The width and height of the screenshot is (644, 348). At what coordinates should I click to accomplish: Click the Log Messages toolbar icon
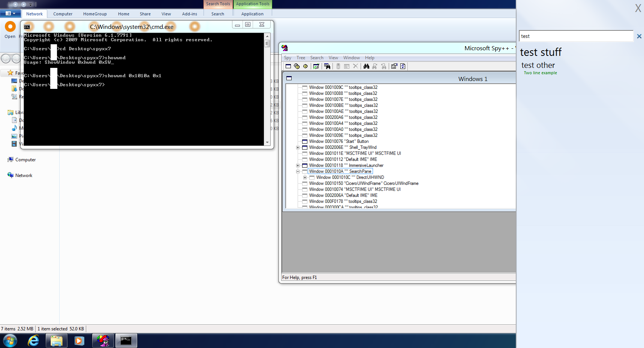316,66
